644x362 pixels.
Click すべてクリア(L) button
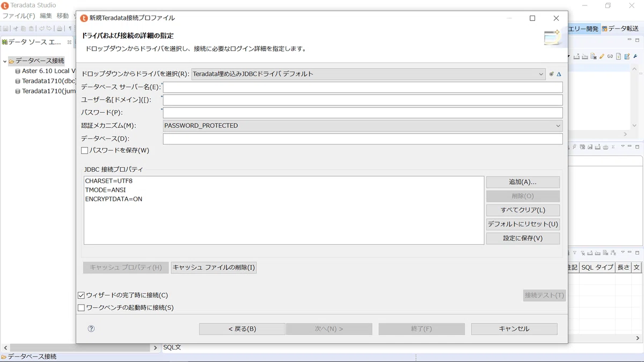coord(523,210)
